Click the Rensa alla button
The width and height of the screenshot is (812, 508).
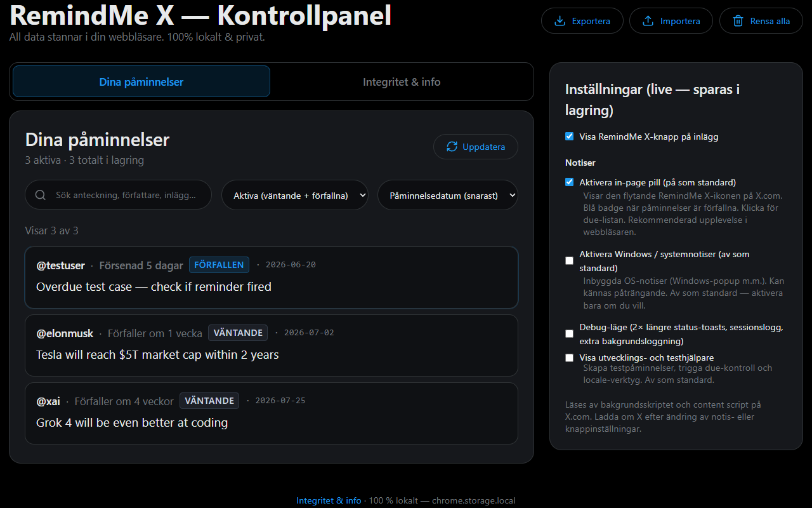pos(761,21)
